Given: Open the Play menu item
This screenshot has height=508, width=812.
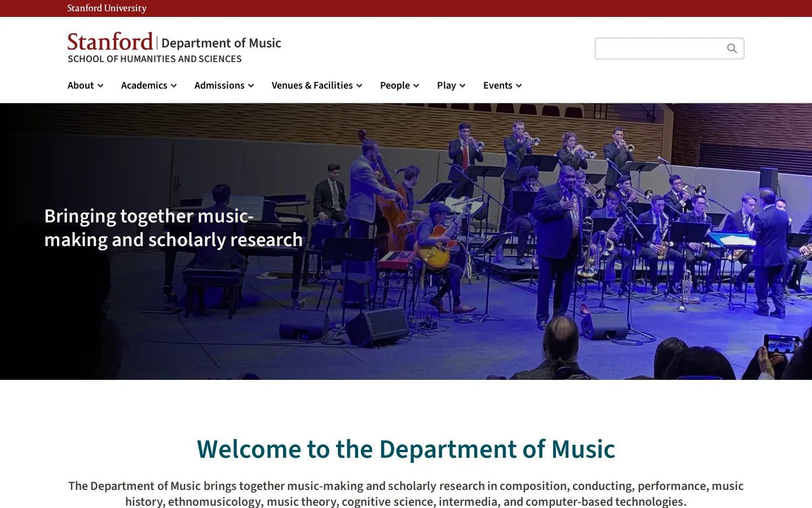Looking at the screenshot, I should click(x=447, y=85).
